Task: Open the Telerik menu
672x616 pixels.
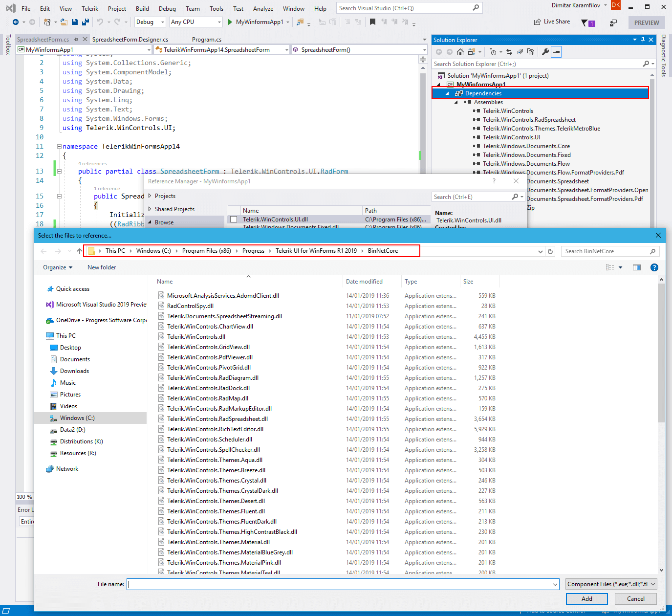Action: (x=90, y=8)
